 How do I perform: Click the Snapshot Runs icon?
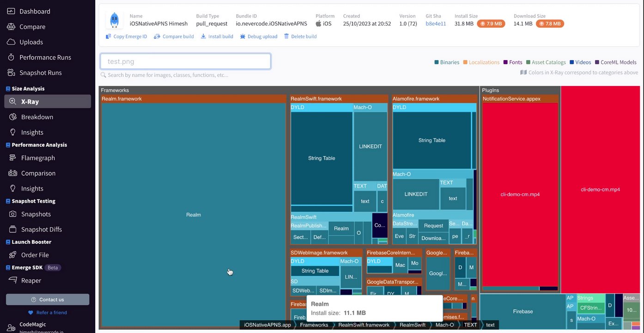pyautogui.click(x=12, y=73)
